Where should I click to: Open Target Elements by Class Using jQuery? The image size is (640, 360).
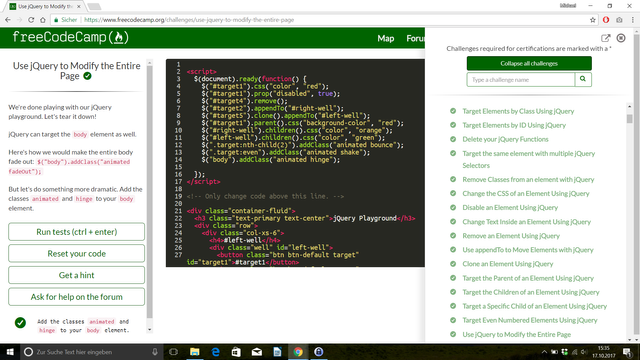518,111
